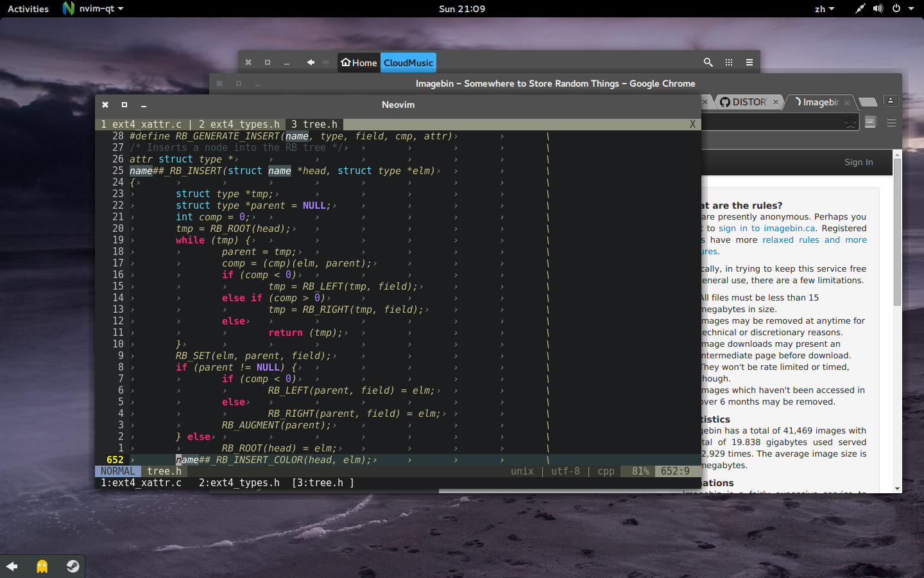Switch to Neovim tab 2 ext4_types.h
This screenshot has height=578, width=924.
point(239,125)
